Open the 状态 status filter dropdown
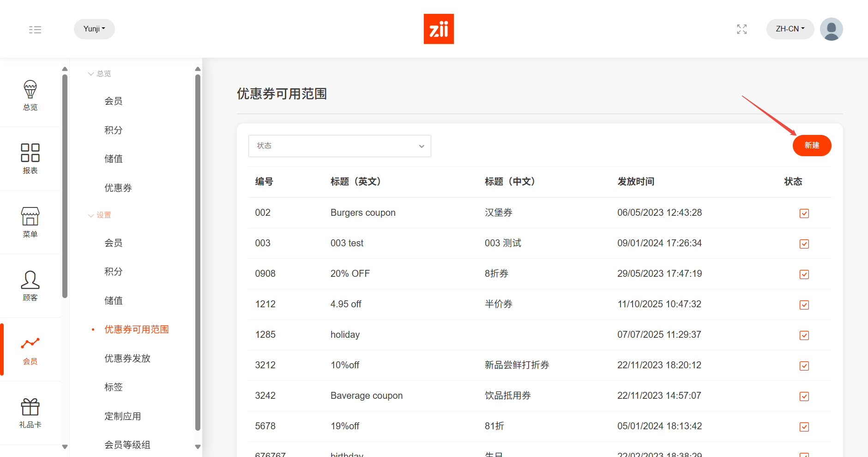This screenshot has height=457, width=868. tap(339, 146)
